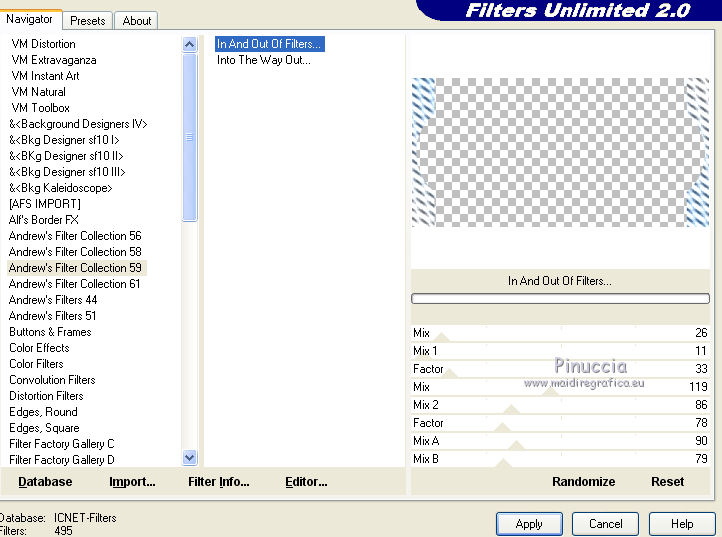The width and height of the screenshot is (722, 537).
Task: Select Edges, Round category
Action: pyautogui.click(x=43, y=412)
